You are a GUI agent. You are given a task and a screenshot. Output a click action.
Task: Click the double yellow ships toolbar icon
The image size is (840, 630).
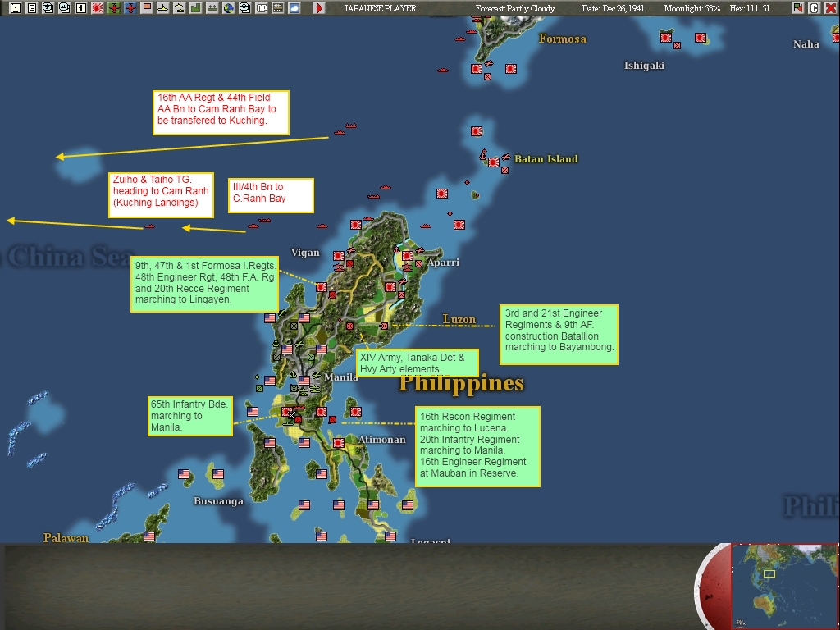pyautogui.click(x=180, y=8)
